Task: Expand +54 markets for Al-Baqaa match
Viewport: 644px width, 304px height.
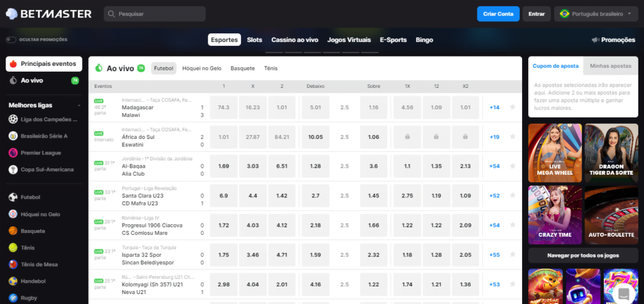Action: [494, 166]
